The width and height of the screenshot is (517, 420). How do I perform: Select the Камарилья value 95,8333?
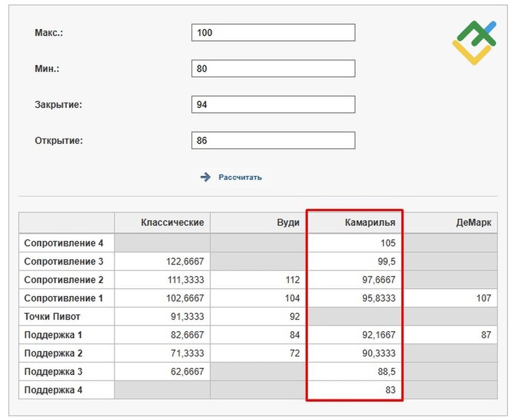point(378,298)
